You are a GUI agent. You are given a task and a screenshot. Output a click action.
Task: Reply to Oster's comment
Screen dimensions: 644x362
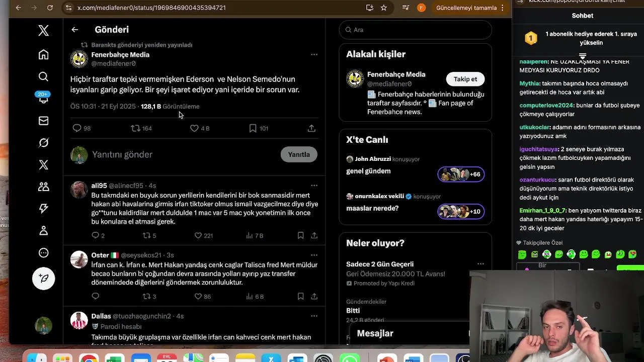coord(96,296)
